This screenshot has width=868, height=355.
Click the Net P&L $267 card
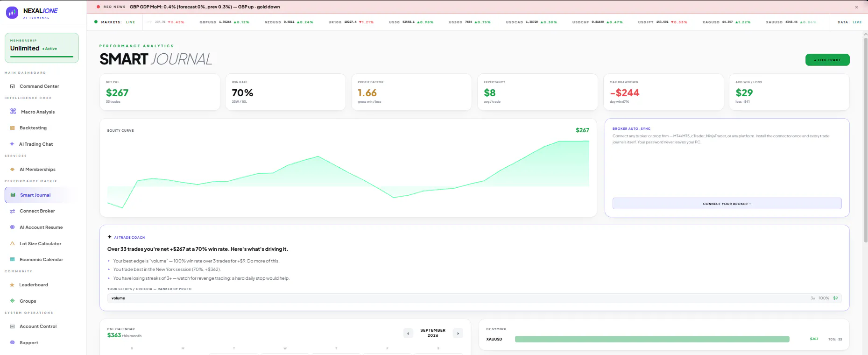[160, 92]
